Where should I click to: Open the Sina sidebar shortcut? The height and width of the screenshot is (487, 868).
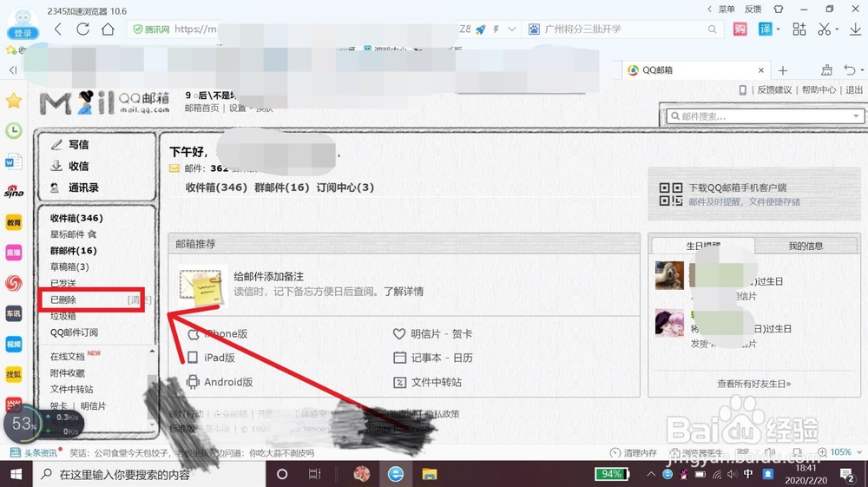point(13,192)
